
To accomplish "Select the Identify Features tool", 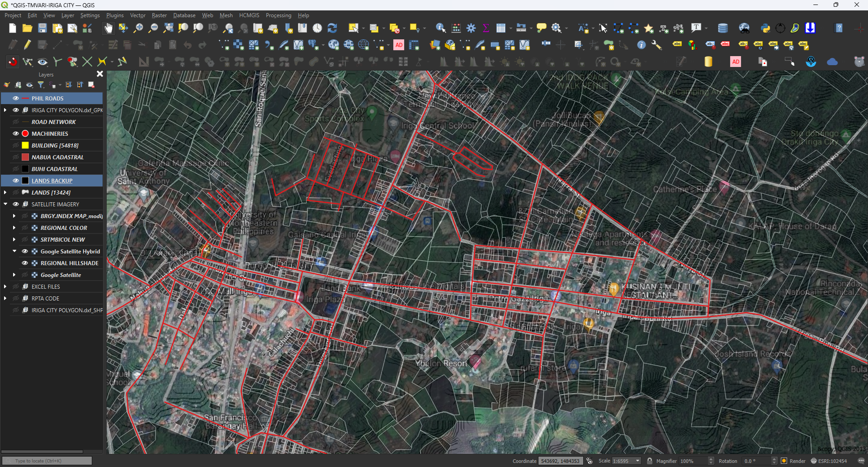I will [439, 28].
